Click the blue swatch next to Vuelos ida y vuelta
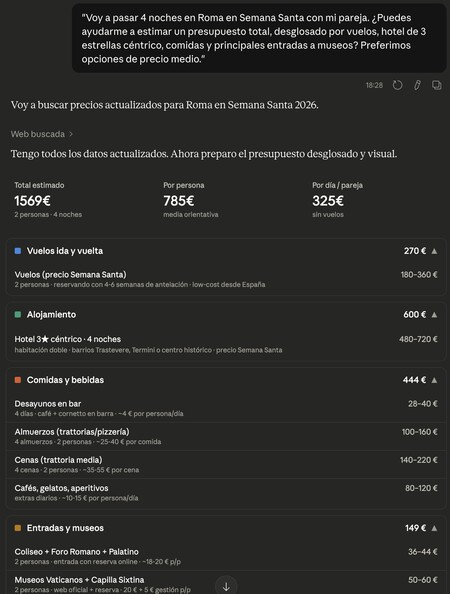 18,251
